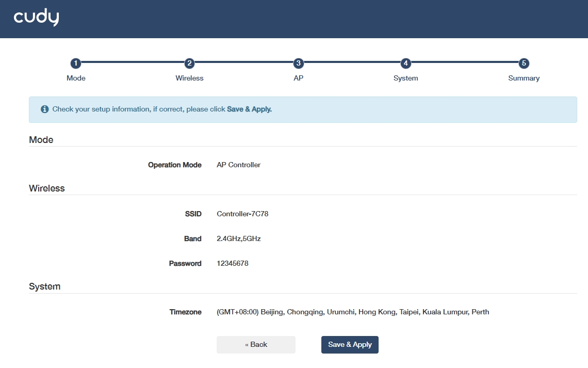Click the SSID field label

point(193,214)
